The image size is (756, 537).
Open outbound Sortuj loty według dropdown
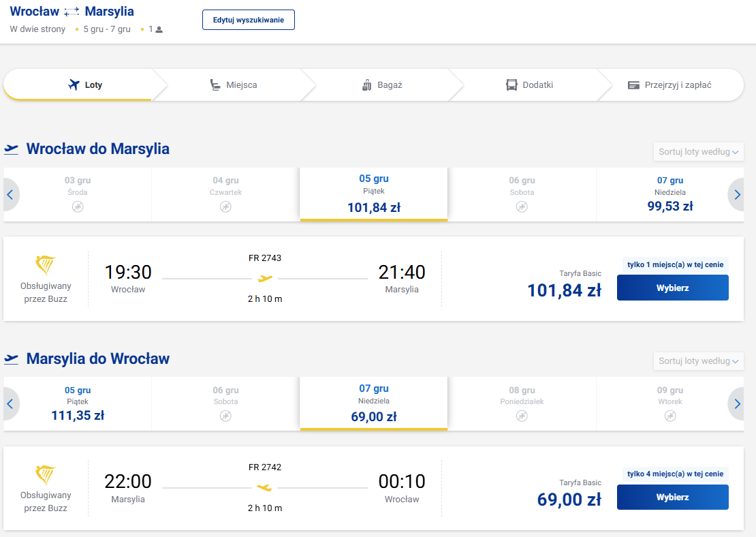698,151
